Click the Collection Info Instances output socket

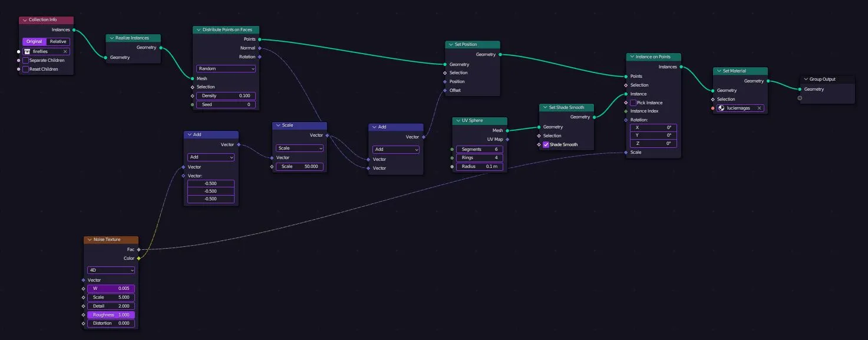pyautogui.click(x=74, y=29)
